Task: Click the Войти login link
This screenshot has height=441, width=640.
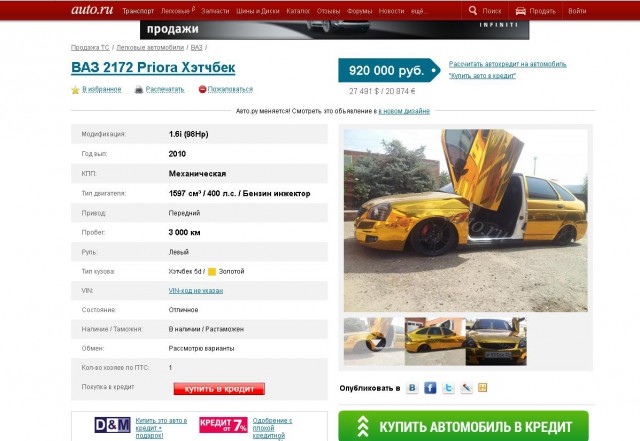Action: coord(577,11)
